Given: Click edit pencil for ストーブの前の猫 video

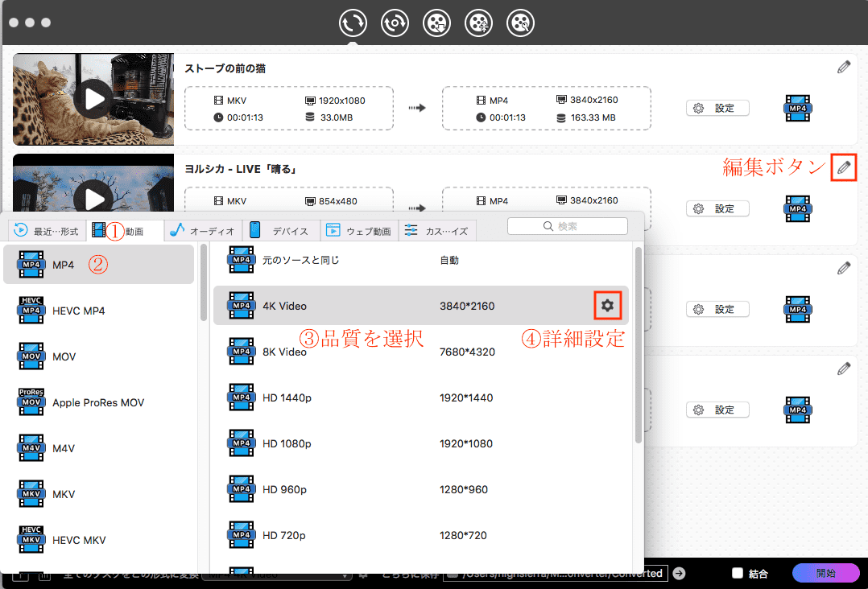Looking at the screenshot, I should (843, 68).
